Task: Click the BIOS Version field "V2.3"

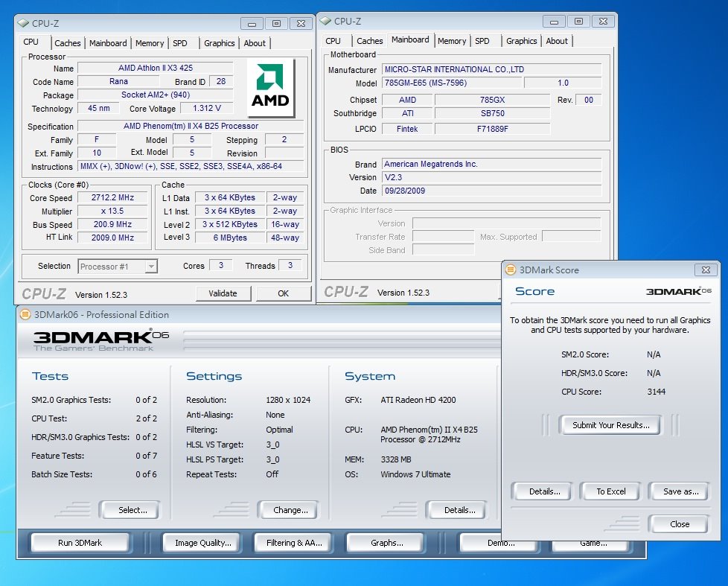Action: coord(492,177)
